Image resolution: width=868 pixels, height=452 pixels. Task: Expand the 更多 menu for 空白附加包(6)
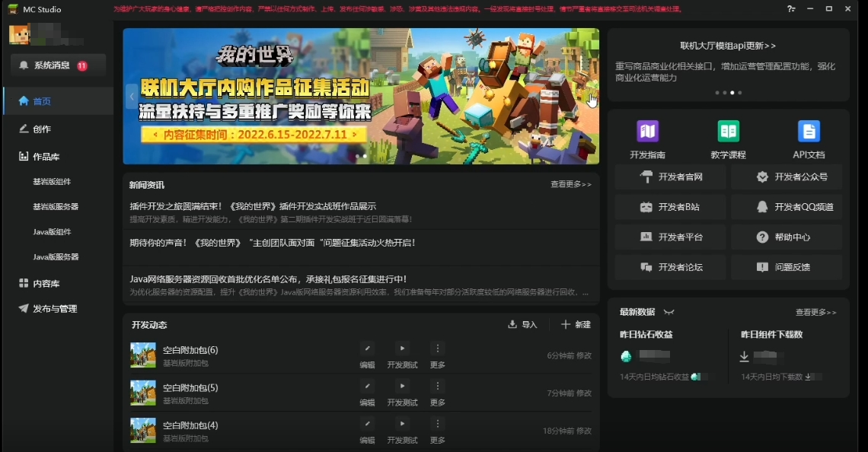437,349
